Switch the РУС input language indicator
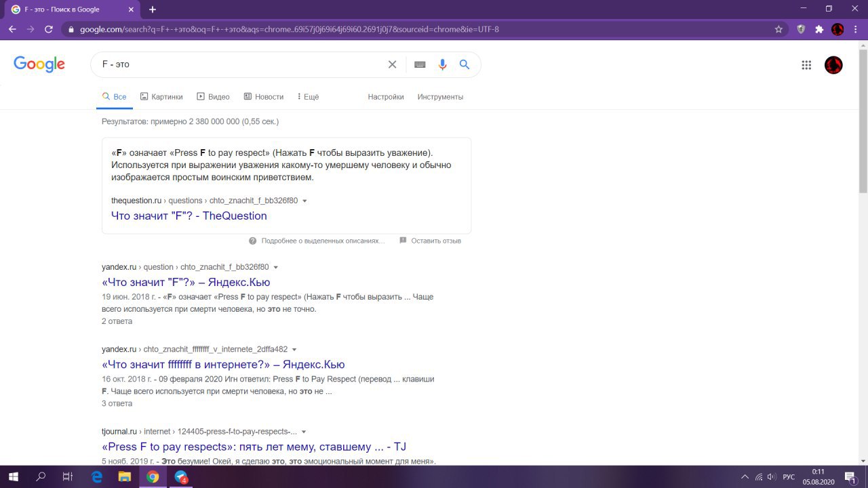 pos(789,476)
